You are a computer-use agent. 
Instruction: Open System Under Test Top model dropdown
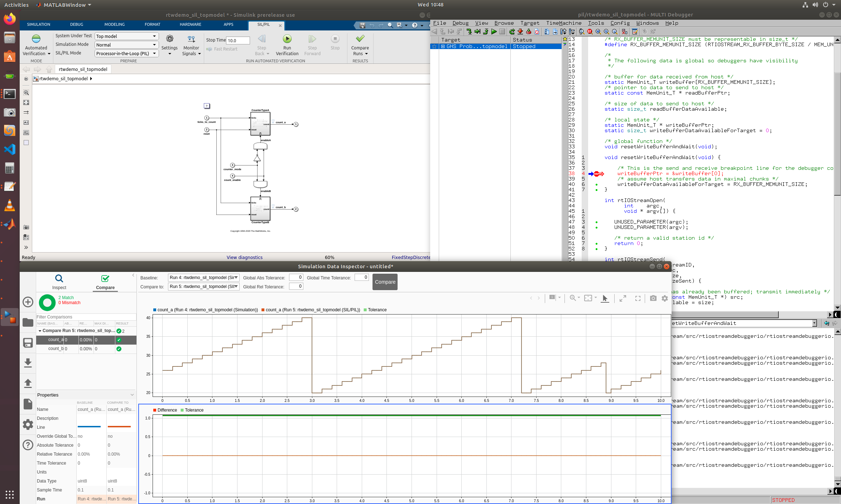[126, 36]
